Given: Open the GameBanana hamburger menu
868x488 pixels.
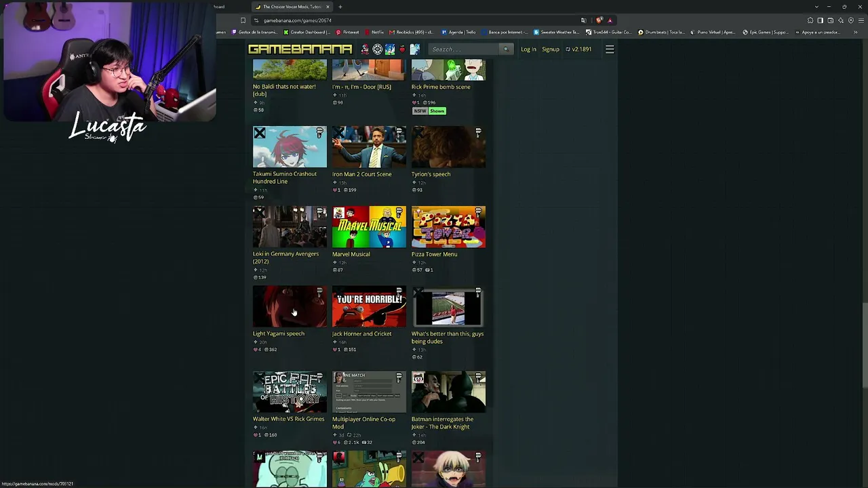Looking at the screenshot, I should pyautogui.click(x=610, y=49).
